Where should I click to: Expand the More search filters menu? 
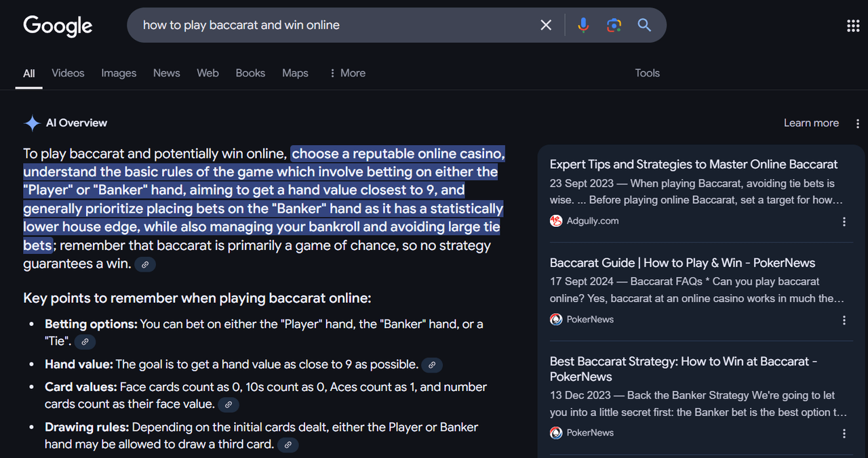(347, 73)
